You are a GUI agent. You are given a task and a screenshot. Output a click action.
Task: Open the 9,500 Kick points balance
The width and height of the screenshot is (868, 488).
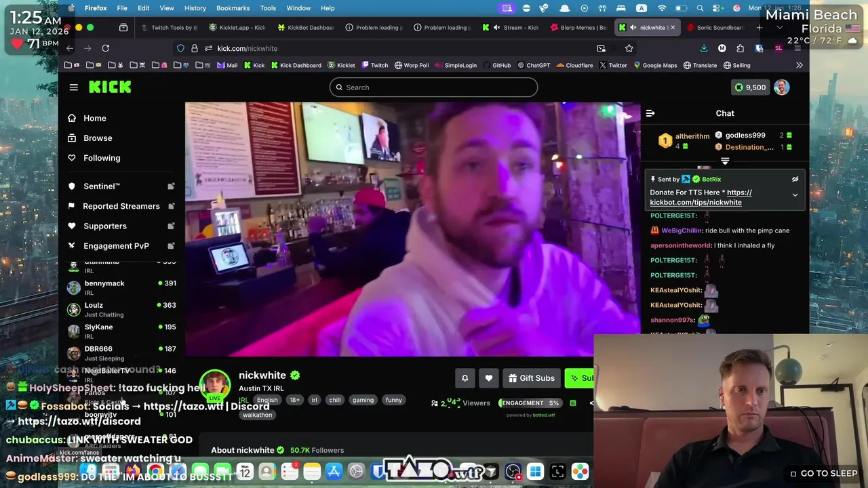coord(749,87)
